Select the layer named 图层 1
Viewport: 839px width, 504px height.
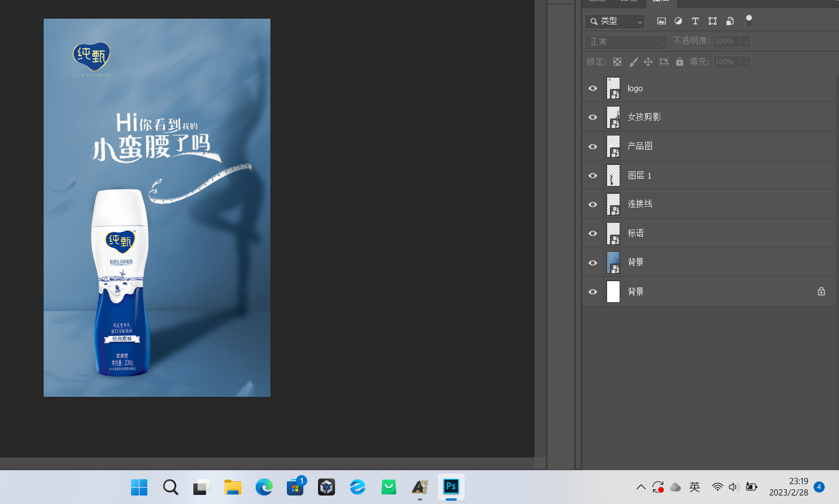click(x=639, y=176)
